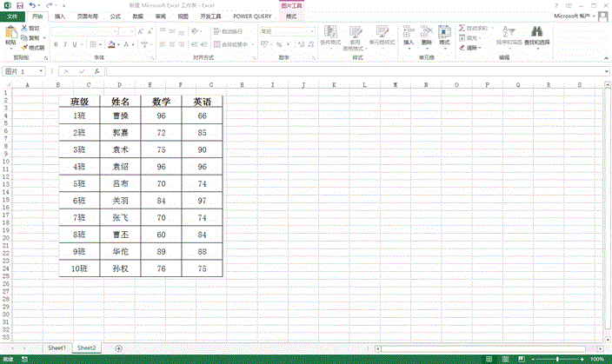Expand the formula bar with chevron
612x364 pixels.
click(605, 71)
